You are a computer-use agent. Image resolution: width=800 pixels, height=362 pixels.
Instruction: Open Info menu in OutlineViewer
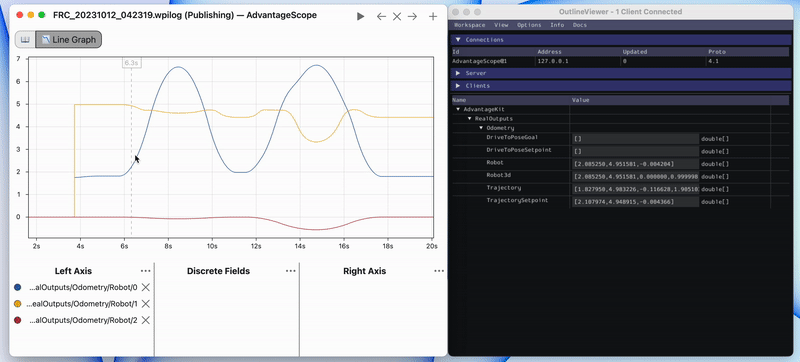pos(557,25)
